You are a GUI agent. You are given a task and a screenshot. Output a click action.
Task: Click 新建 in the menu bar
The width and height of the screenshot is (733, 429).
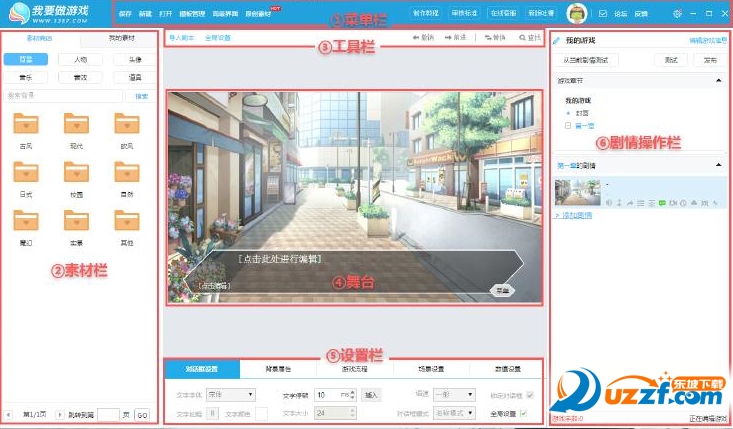(145, 14)
